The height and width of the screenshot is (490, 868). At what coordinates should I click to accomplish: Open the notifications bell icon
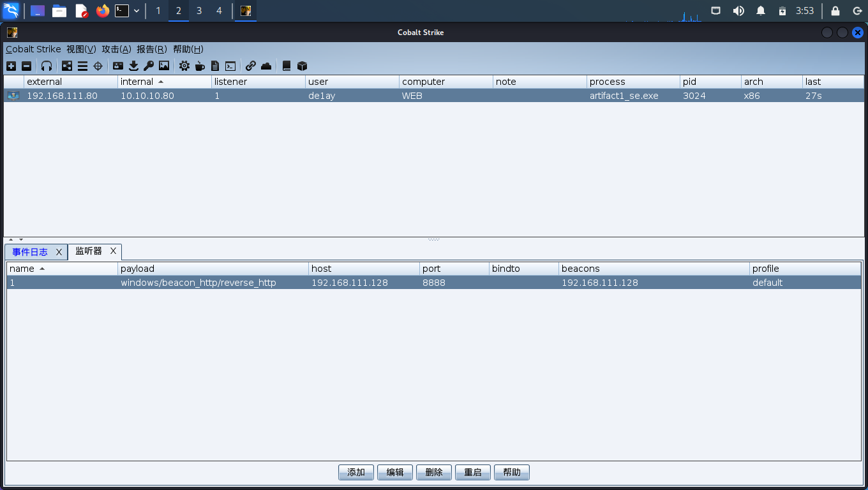[x=761, y=11]
